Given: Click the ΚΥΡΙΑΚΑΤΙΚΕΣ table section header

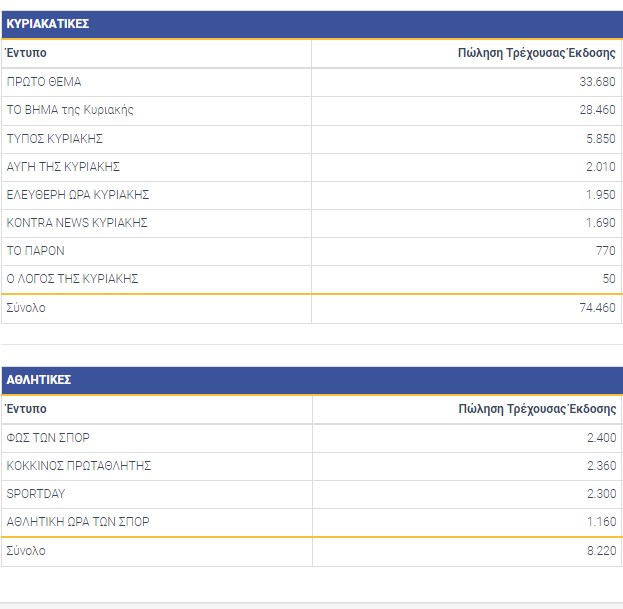Looking at the screenshot, I should [47, 24].
